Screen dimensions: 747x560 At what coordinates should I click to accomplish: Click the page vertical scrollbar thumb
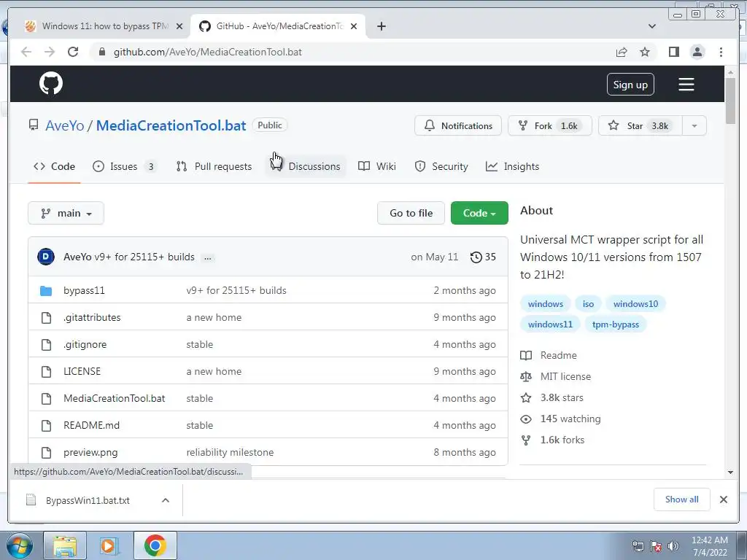click(x=730, y=101)
